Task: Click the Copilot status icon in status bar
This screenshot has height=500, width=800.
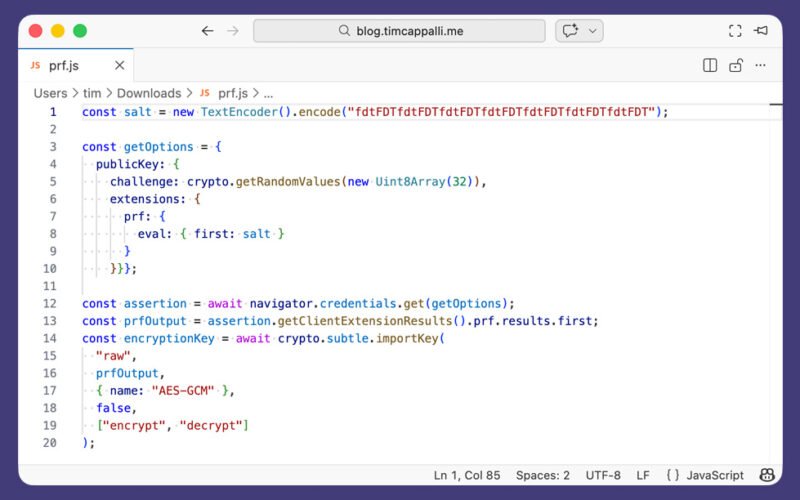Action: point(767,475)
